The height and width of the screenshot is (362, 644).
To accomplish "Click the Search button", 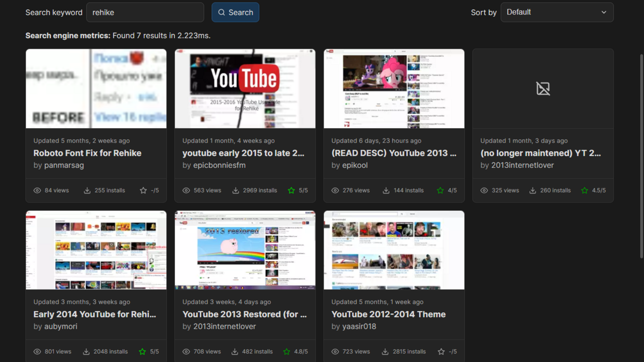I will (x=236, y=12).
